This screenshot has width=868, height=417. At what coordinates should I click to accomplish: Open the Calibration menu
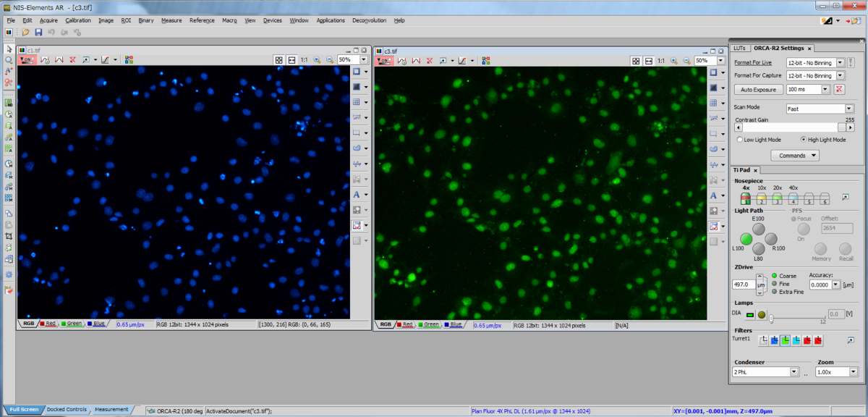point(77,20)
